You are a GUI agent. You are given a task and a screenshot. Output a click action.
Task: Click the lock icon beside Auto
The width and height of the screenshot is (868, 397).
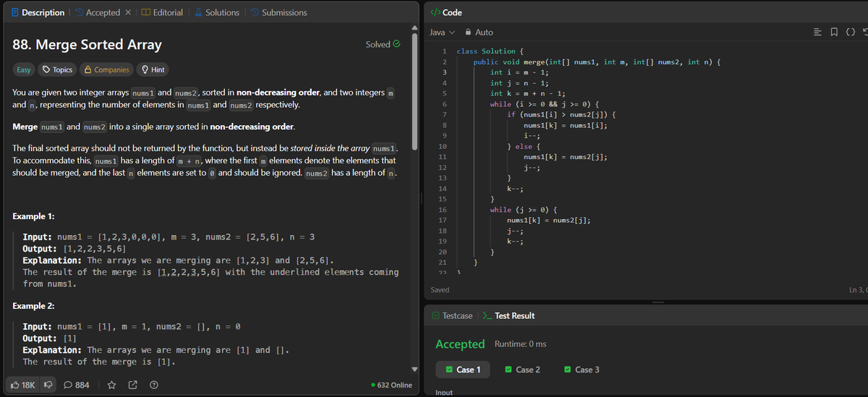coord(468,32)
